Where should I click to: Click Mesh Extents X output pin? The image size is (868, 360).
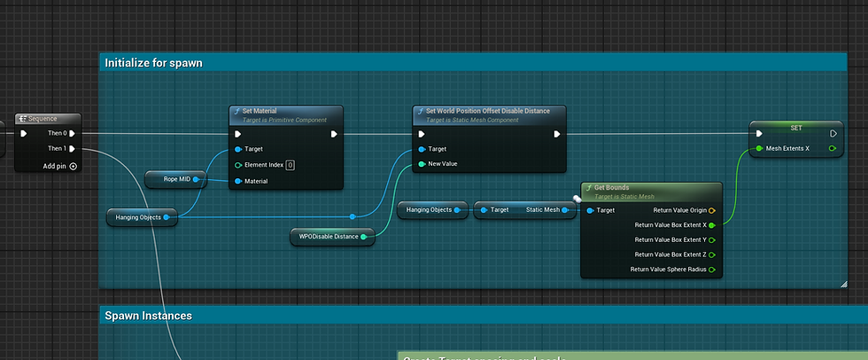click(833, 148)
